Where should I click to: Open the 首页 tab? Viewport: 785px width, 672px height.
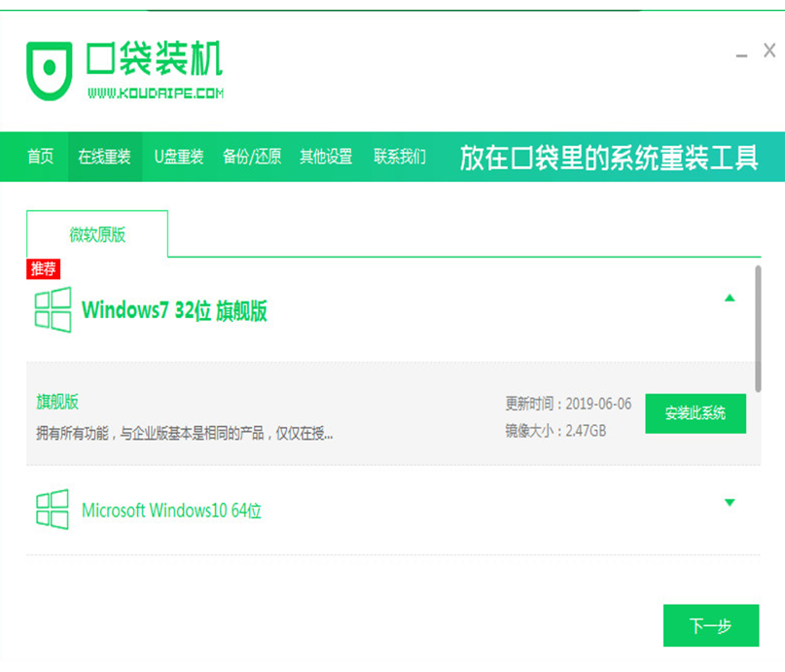pos(40,157)
